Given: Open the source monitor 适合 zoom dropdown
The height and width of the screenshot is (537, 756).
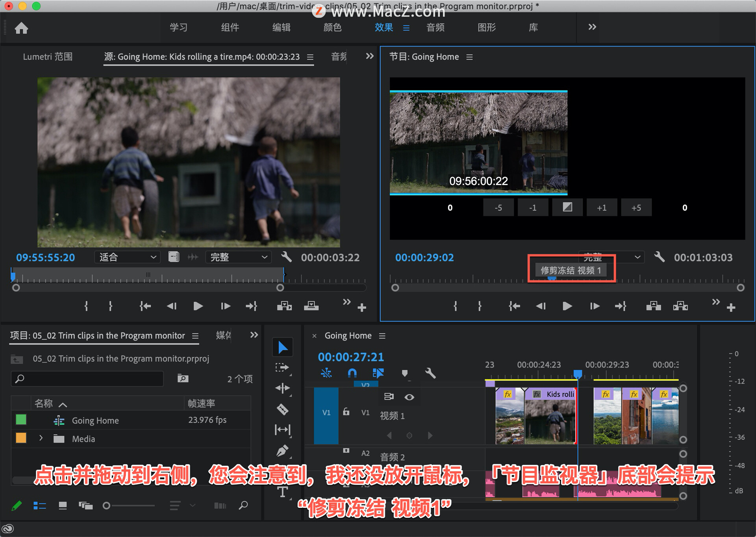Looking at the screenshot, I should tap(127, 257).
